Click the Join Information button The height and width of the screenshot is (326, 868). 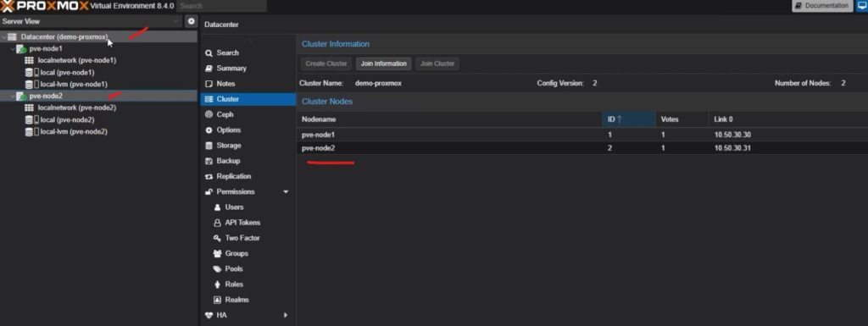(x=384, y=64)
